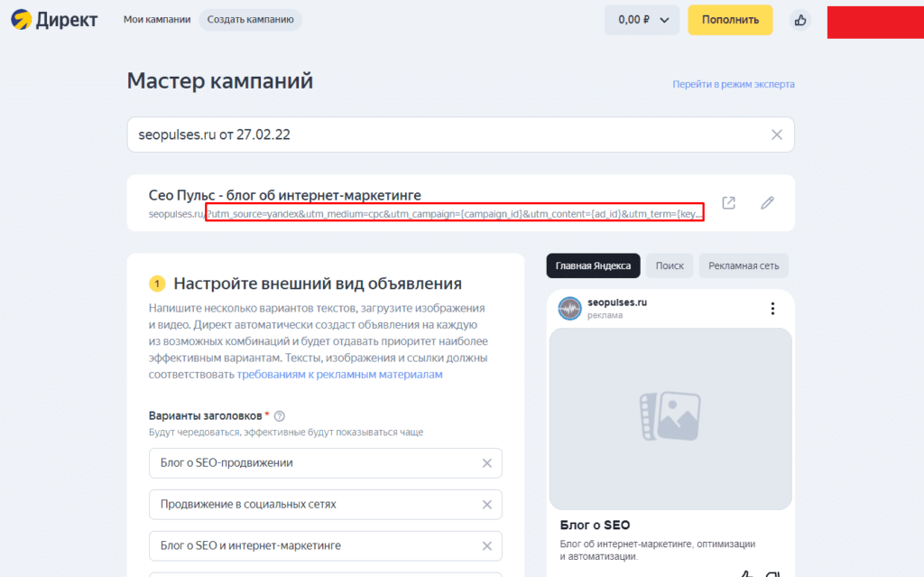Open 'требованиям к рекламным материалам' link

[339, 375]
